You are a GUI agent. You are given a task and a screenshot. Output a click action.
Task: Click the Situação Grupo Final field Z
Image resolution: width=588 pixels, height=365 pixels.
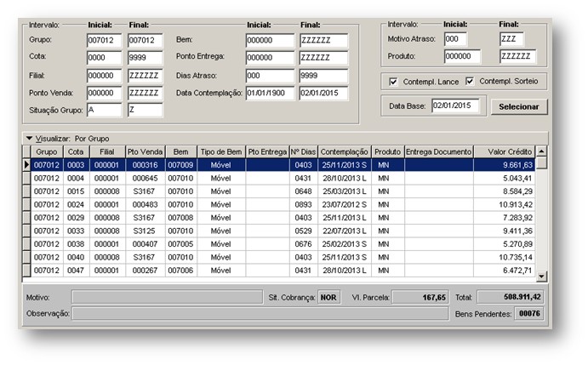coord(146,111)
